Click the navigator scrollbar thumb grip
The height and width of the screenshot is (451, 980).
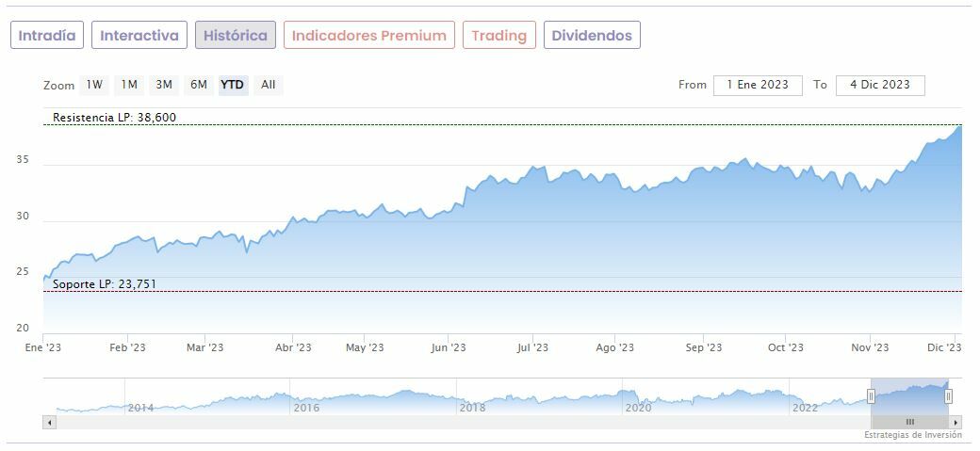pyautogui.click(x=910, y=422)
